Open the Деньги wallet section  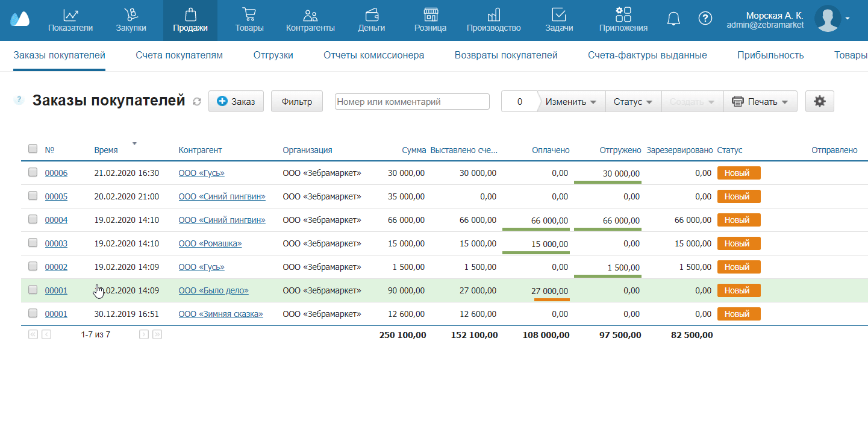pos(372,20)
